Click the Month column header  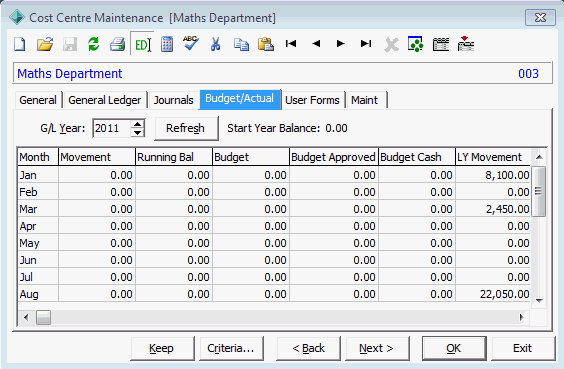(38, 157)
